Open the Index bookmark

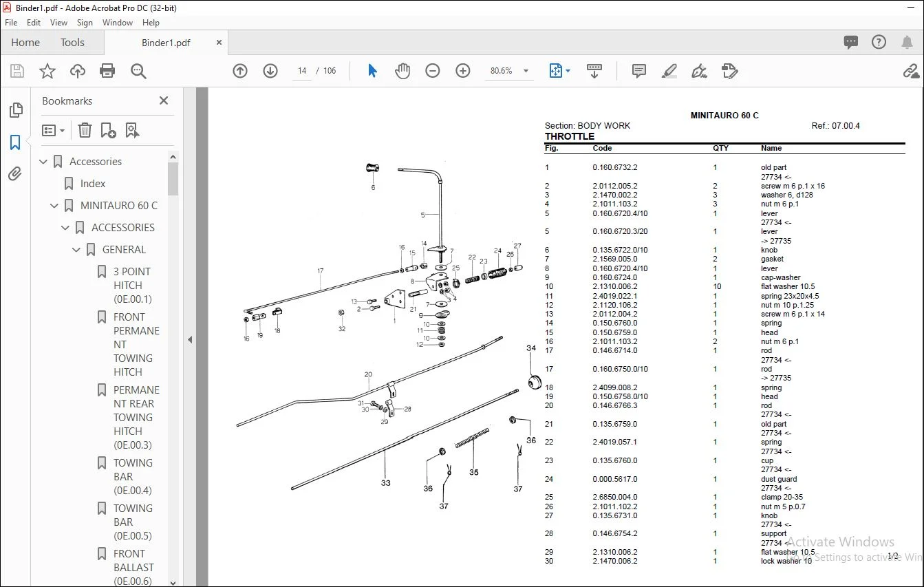[93, 184]
